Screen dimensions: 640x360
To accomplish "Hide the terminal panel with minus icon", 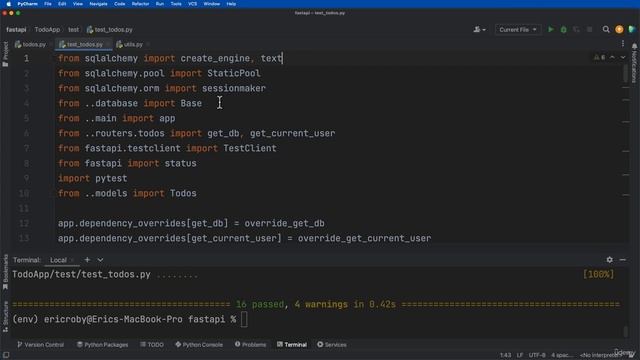I will pos(622,260).
